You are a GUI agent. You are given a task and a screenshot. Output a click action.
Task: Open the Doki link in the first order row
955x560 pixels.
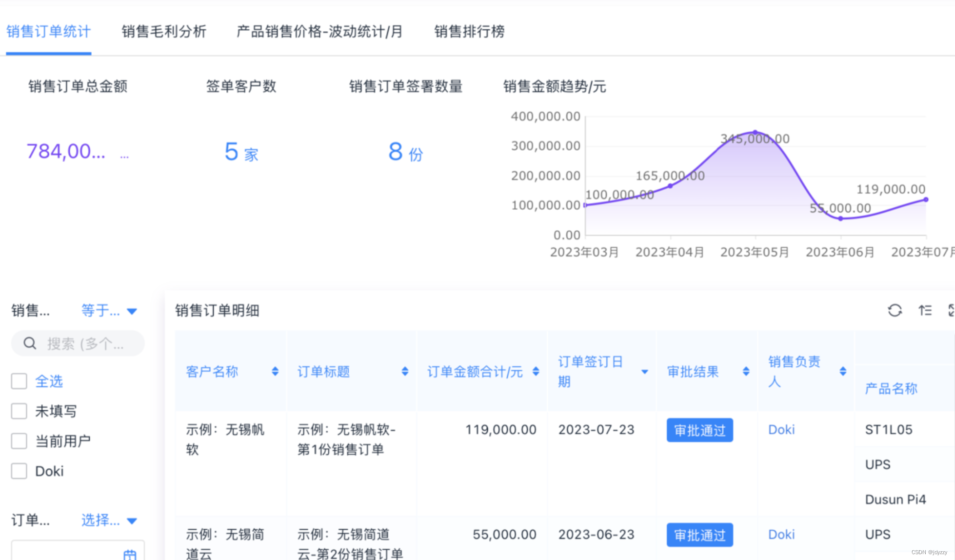tap(781, 430)
